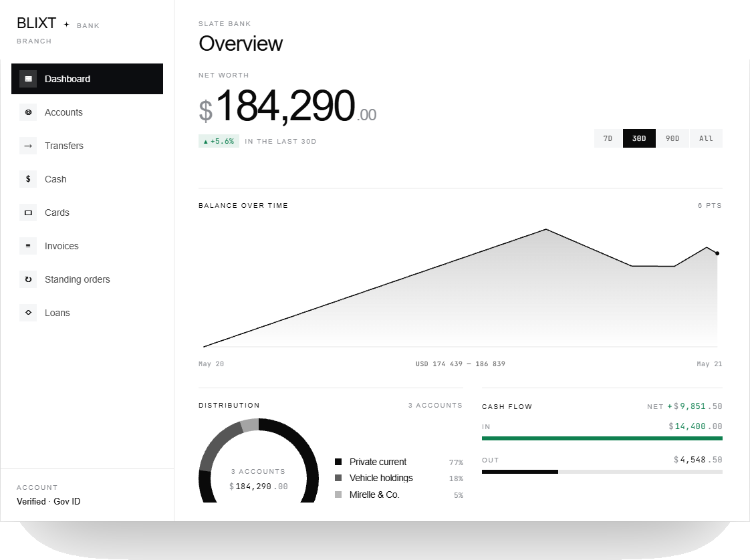Viewport: 750px width, 560px height.
Task: Open the Verified · Gov ID account link
Action: 48,501
